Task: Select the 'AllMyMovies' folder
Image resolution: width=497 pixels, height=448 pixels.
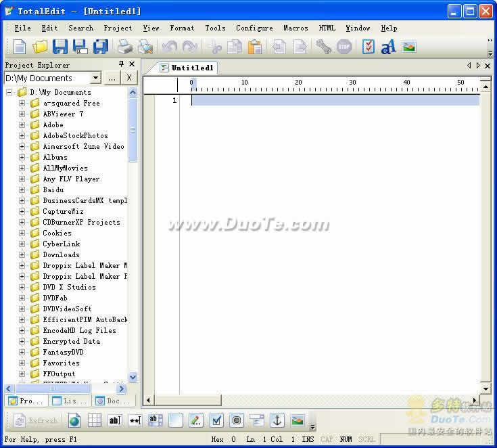Action: tap(65, 168)
